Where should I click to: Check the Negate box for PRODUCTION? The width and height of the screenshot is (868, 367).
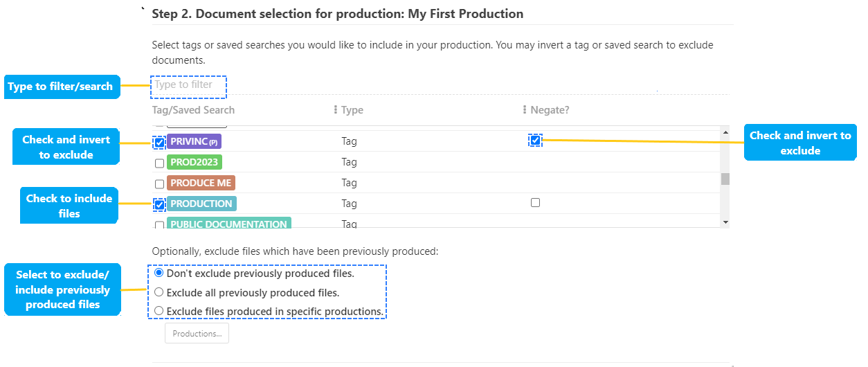(535, 203)
